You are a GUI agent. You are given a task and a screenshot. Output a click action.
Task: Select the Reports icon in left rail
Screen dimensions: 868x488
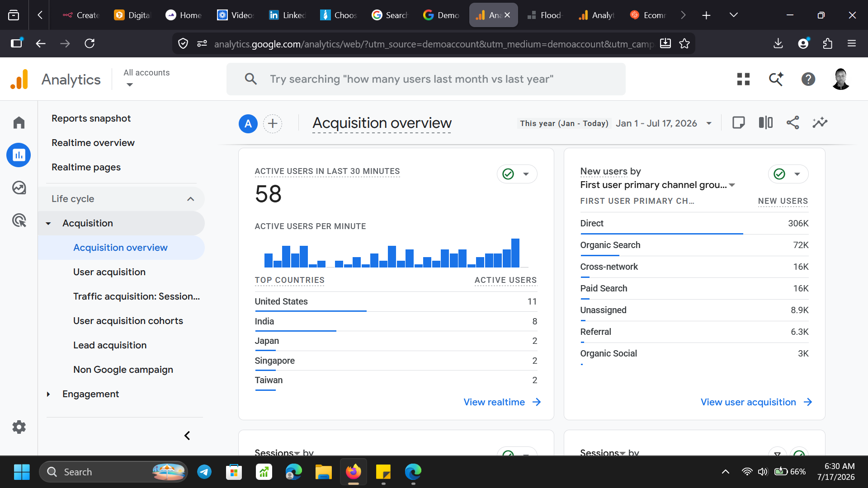[19, 155]
